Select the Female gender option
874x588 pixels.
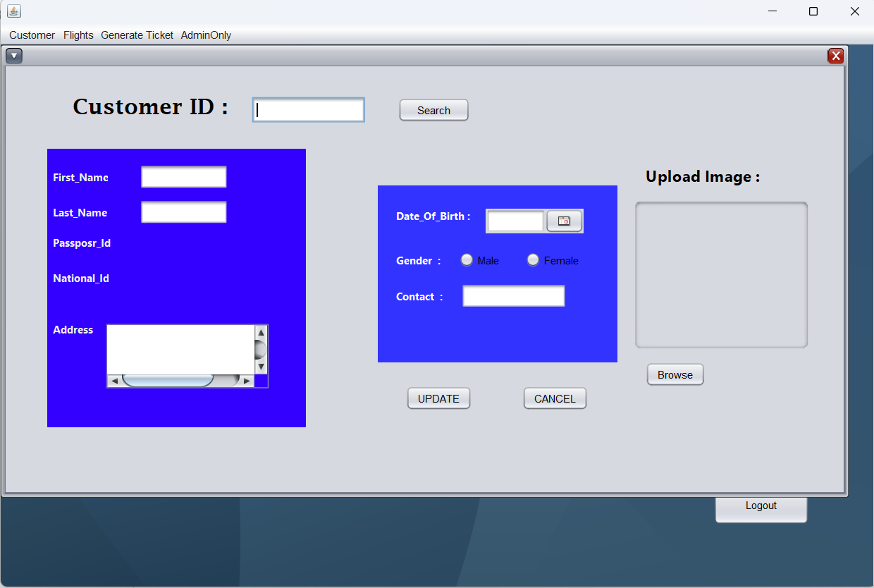tap(533, 259)
